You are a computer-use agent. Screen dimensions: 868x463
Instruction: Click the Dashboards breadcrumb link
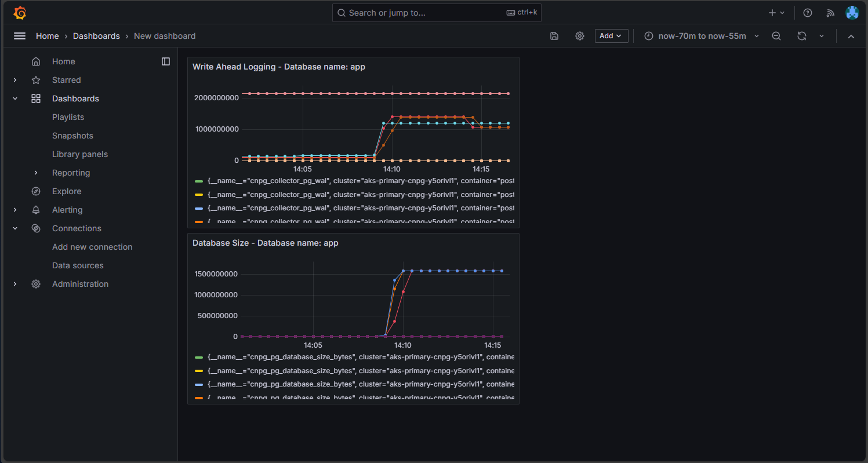(96, 36)
